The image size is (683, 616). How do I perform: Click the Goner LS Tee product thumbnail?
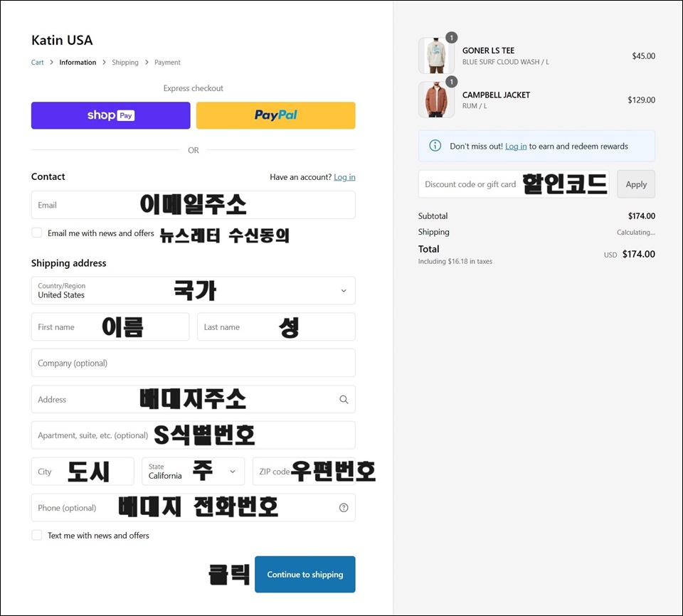(x=436, y=55)
